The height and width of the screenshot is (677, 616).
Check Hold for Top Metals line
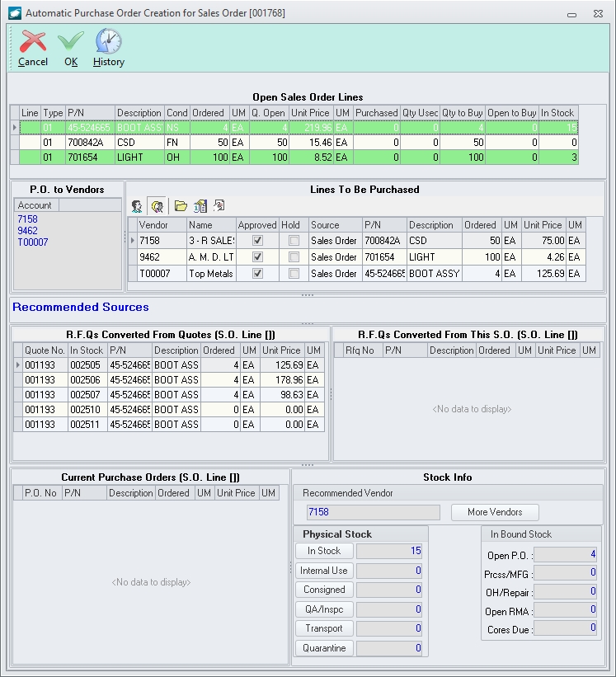[x=294, y=273]
